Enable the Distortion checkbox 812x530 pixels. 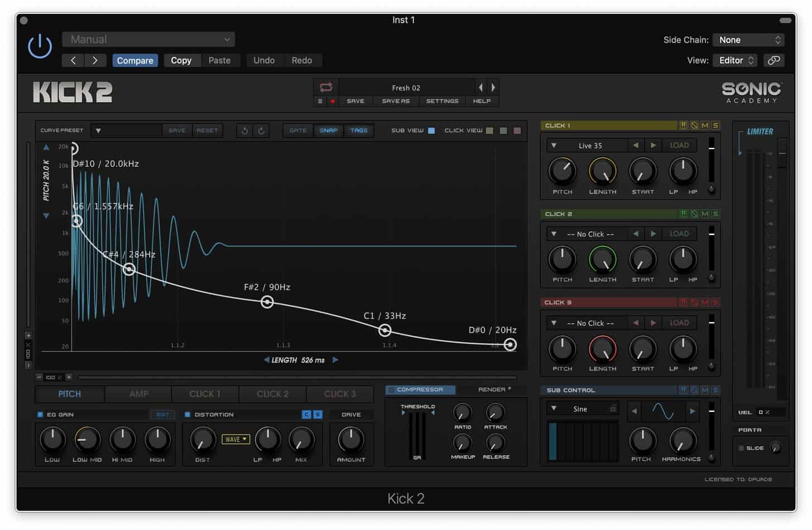tap(188, 415)
